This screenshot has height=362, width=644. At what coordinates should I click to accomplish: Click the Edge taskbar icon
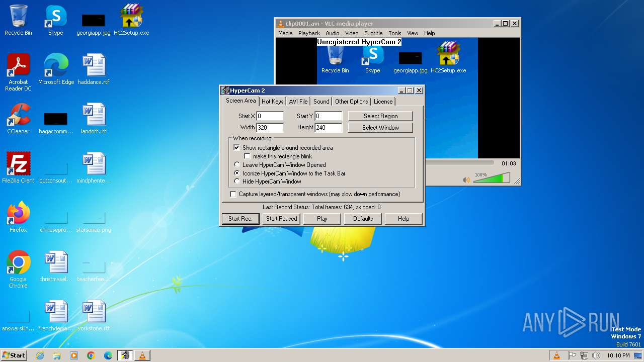(108, 355)
